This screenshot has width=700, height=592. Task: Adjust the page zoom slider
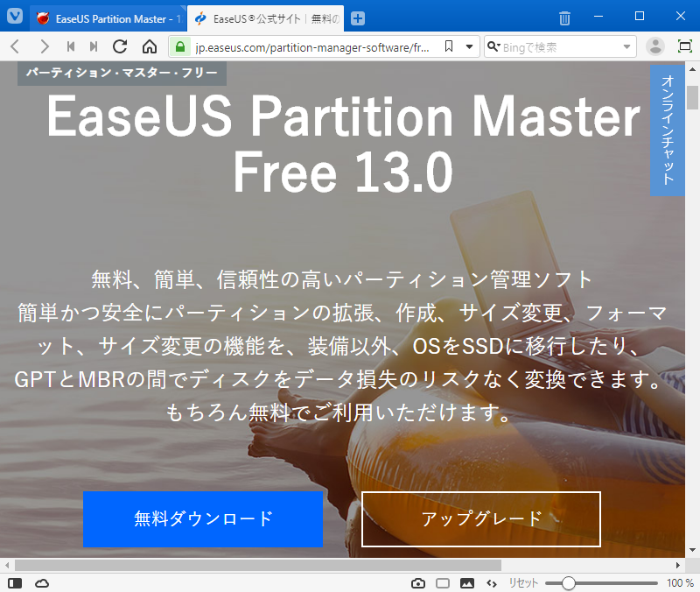point(569,582)
